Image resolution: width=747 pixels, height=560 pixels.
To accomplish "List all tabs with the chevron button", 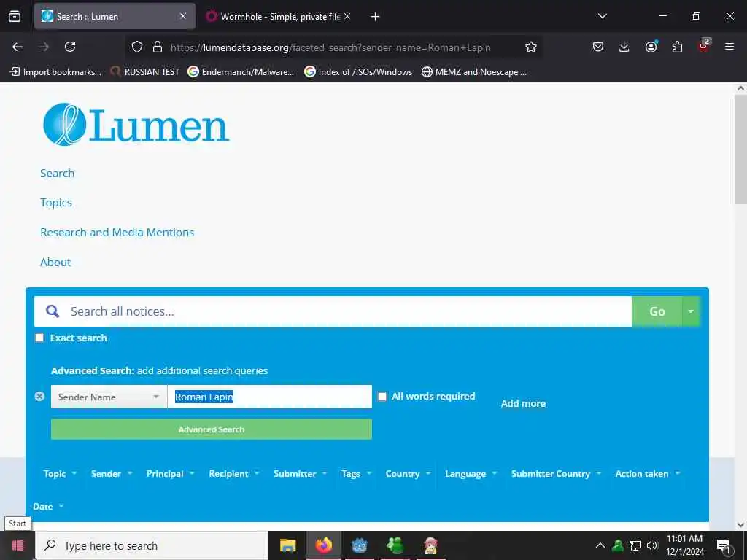I will [x=602, y=16].
